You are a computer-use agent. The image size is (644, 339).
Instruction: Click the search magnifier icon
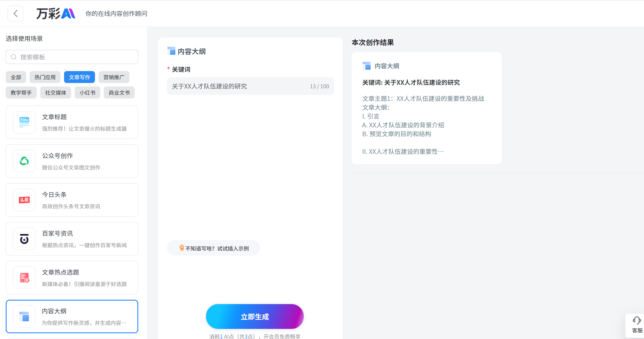coord(14,57)
